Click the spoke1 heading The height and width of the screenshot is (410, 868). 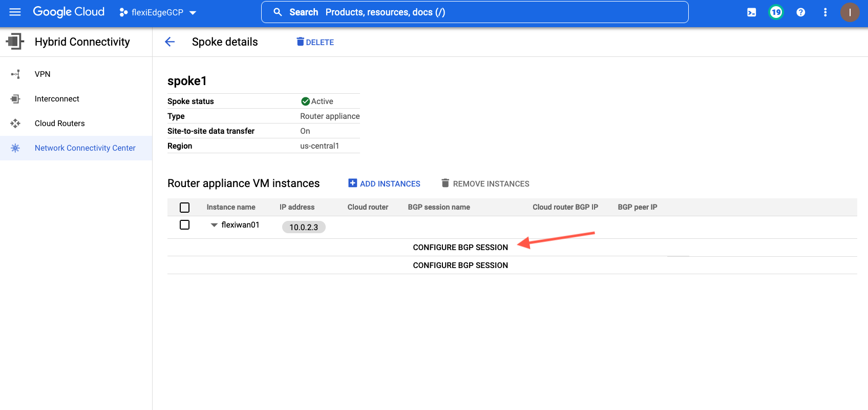tap(187, 81)
